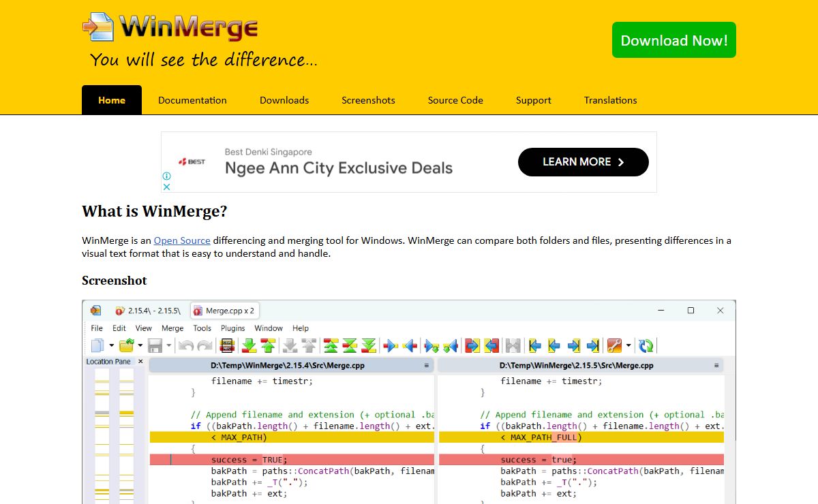
Task: Open the Plugins menu
Action: (x=233, y=328)
